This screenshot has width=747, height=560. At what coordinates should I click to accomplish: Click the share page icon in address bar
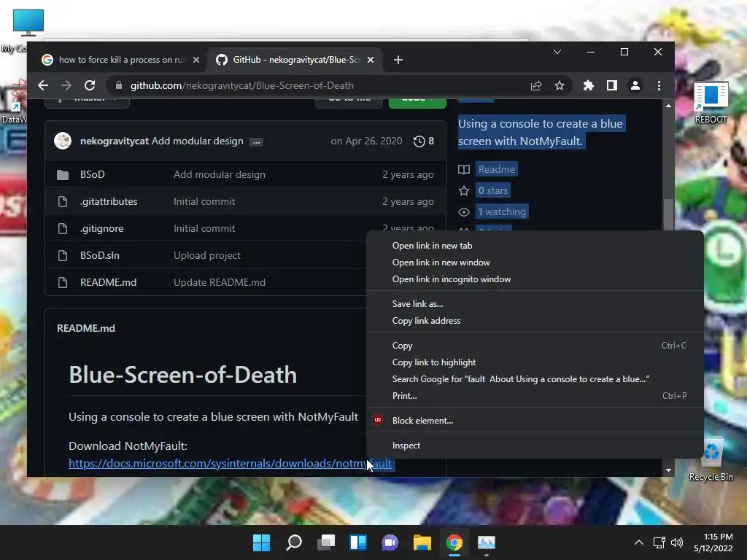[536, 85]
